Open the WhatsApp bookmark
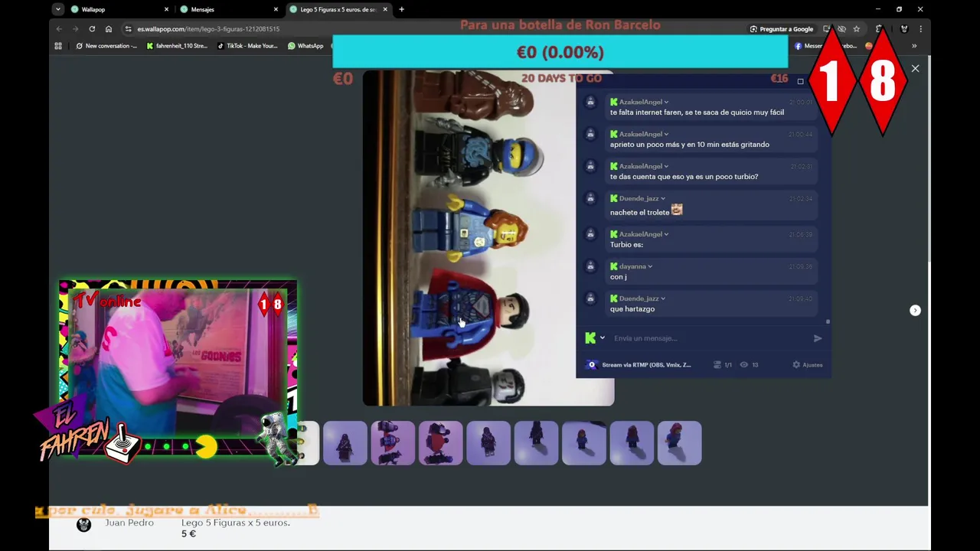Viewport: 980px width, 551px height. click(305, 46)
